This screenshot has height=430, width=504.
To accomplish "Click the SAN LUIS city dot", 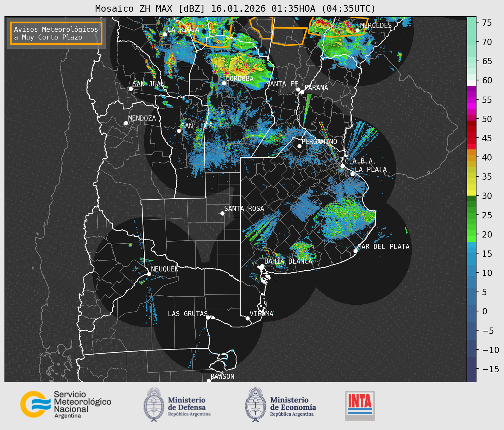I will coord(179,131).
